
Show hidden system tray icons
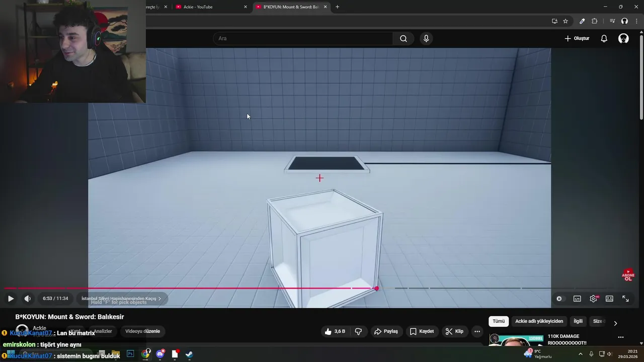point(580,354)
